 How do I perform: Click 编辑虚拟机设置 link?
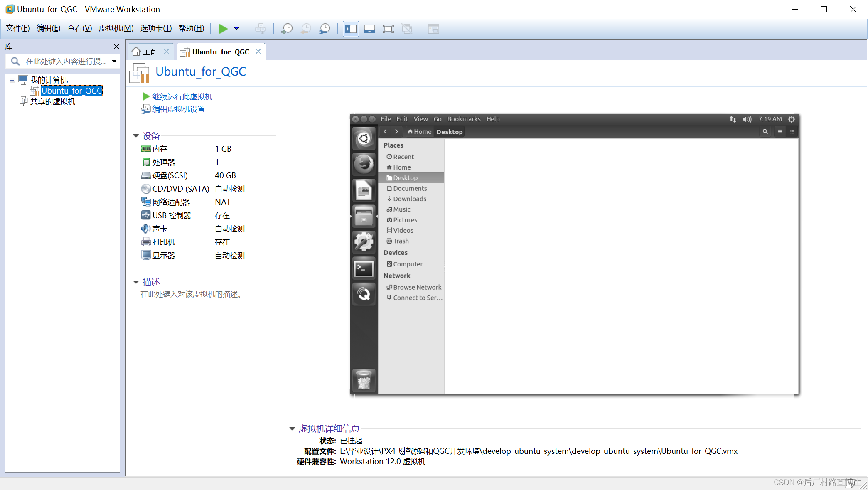click(x=178, y=109)
